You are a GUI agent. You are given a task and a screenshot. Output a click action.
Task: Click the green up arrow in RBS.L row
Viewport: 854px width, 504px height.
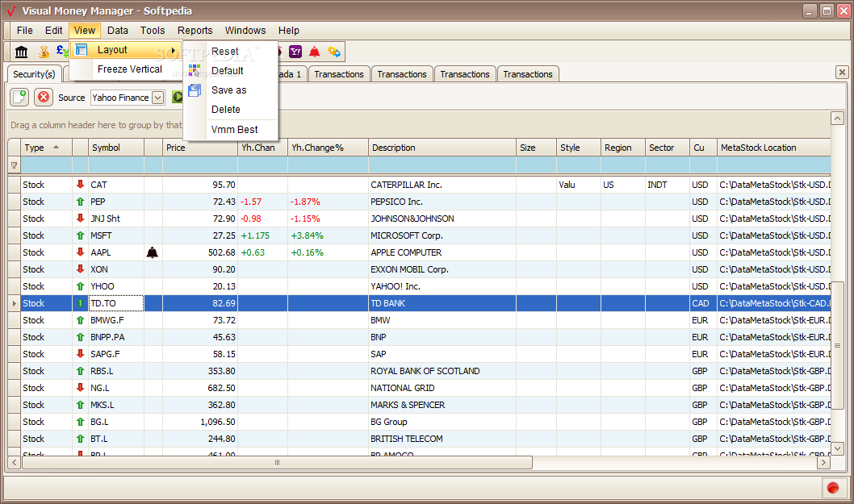pos(80,371)
